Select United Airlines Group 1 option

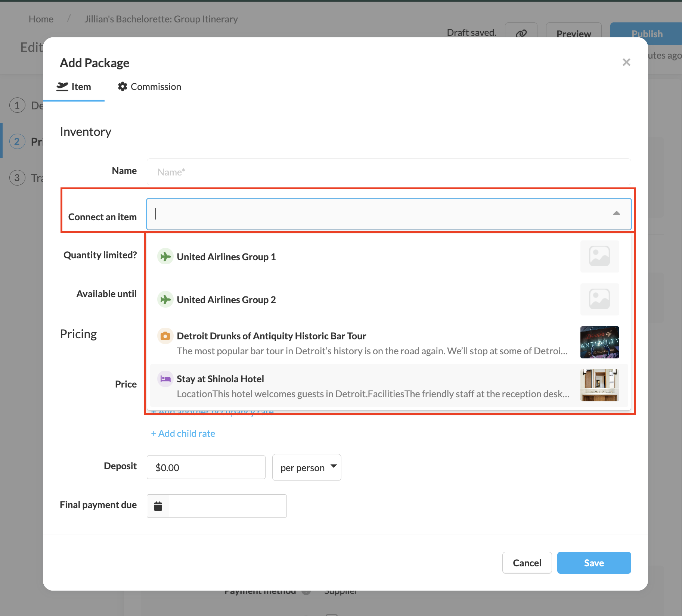click(389, 256)
